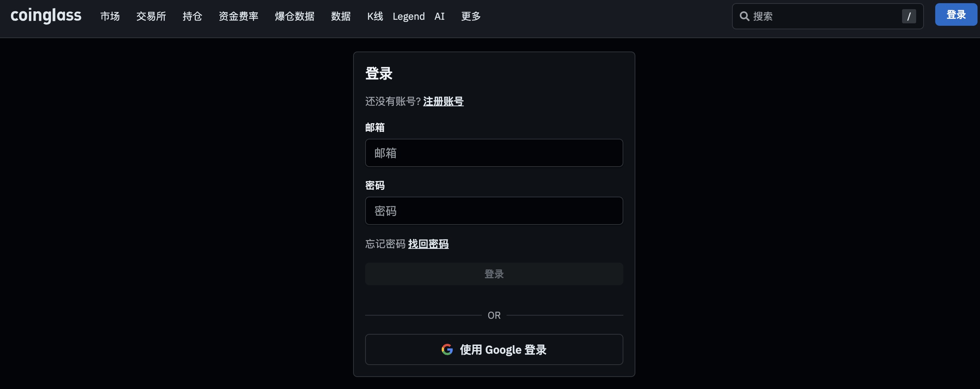This screenshot has width=980, height=389.
Task: Click the Google logo icon
Action: tap(447, 349)
